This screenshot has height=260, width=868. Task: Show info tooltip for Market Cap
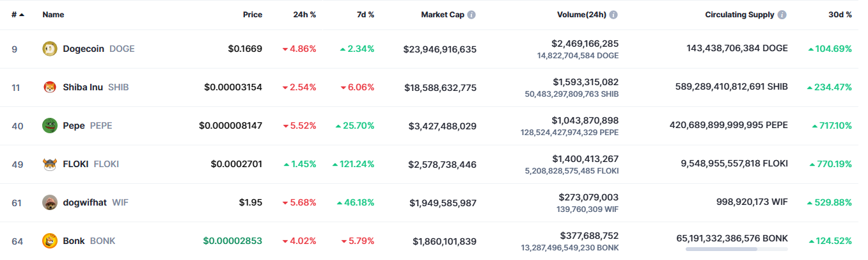[x=471, y=15]
